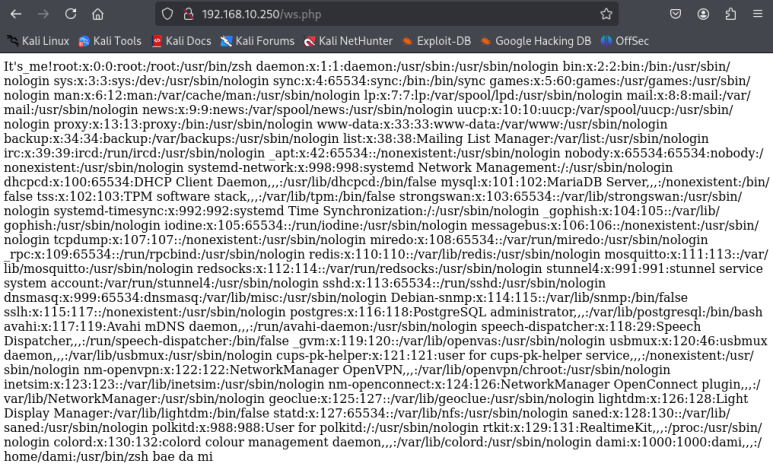Open the extensions puzzle icon

point(731,14)
